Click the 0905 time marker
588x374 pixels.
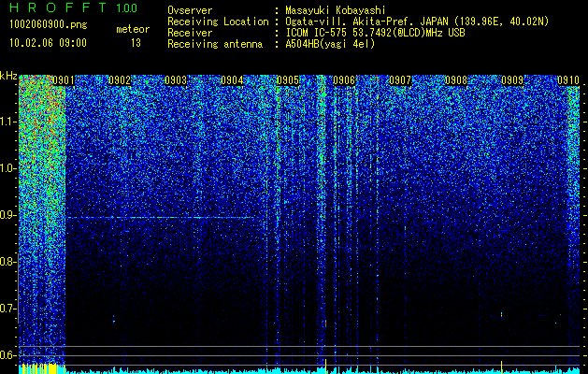(288, 80)
